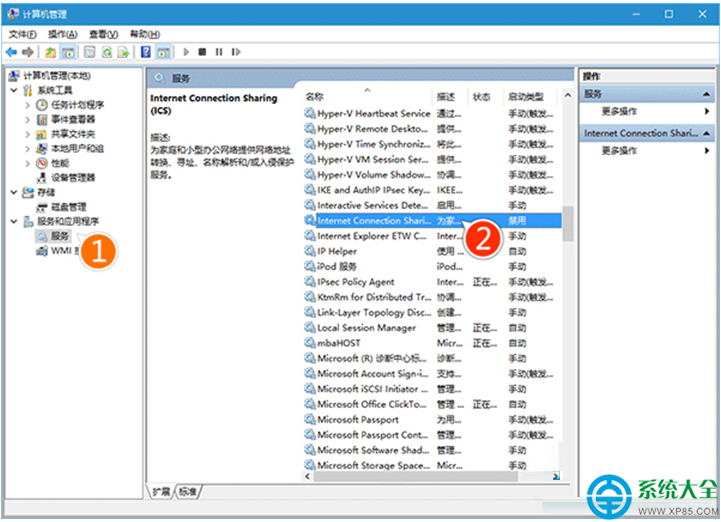The height and width of the screenshot is (522, 721).
Task: Click the vertical scrollbar thumb in services list
Action: pos(568,224)
